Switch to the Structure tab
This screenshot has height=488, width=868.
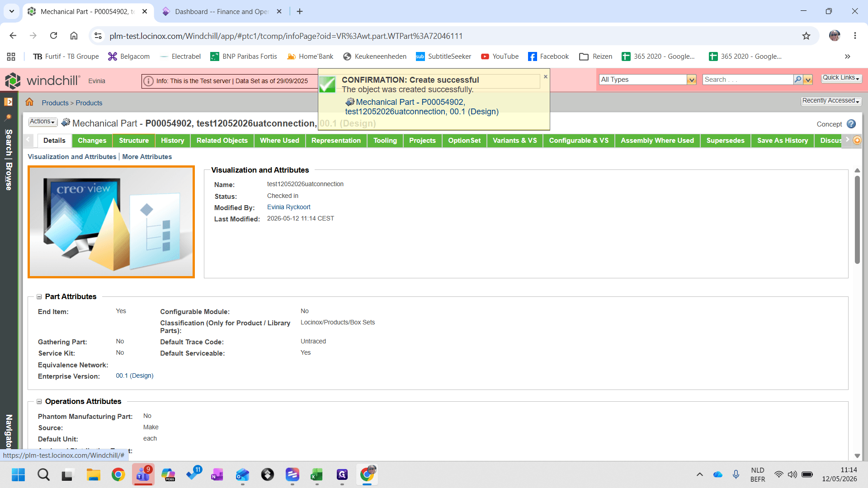click(134, 141)
